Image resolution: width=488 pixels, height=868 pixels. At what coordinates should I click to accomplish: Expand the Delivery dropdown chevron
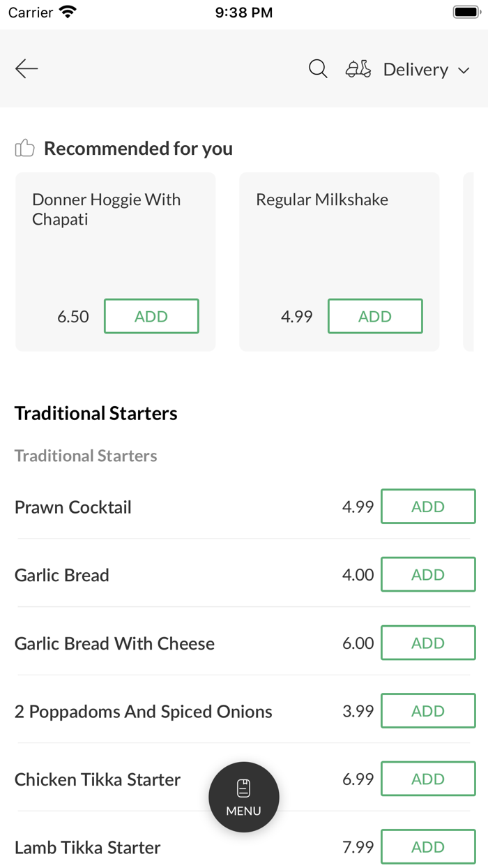coord(464,70)
